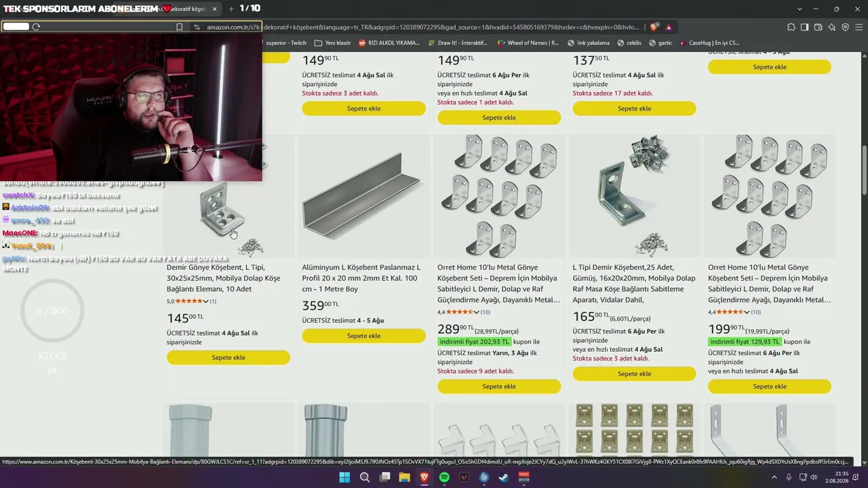
Task: Open the browser main menu (hamburger)
Action: pyautogui.click(x=857, y=27)
